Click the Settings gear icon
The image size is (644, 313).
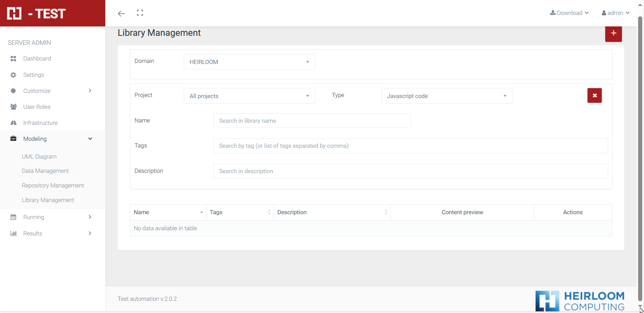pos(14,75)
